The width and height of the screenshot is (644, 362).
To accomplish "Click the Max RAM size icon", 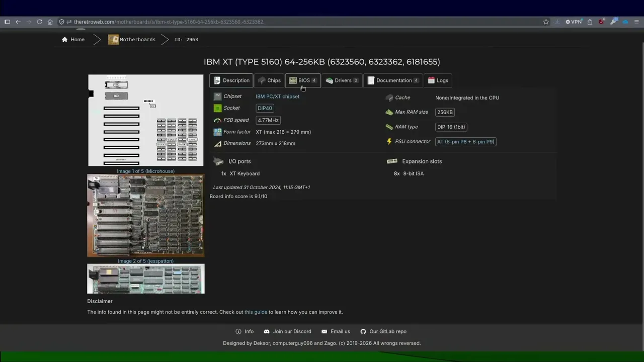I will tap(389, 112).
